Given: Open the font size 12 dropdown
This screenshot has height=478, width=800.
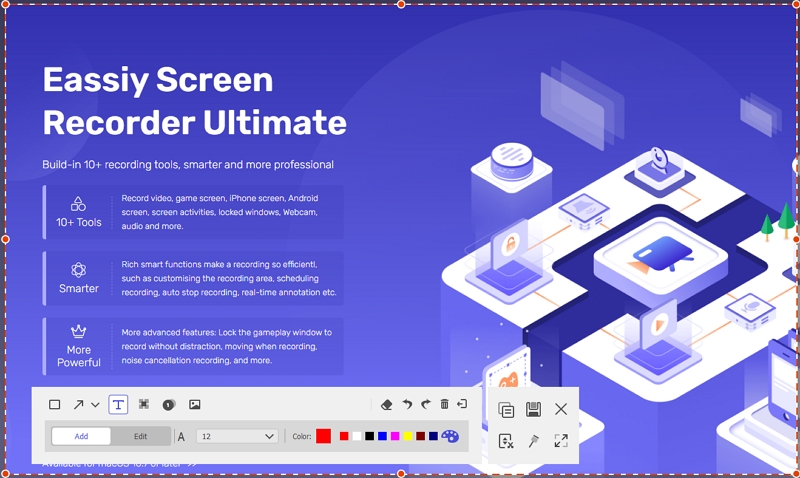Looking at the screenshot, I should point(237,436).
